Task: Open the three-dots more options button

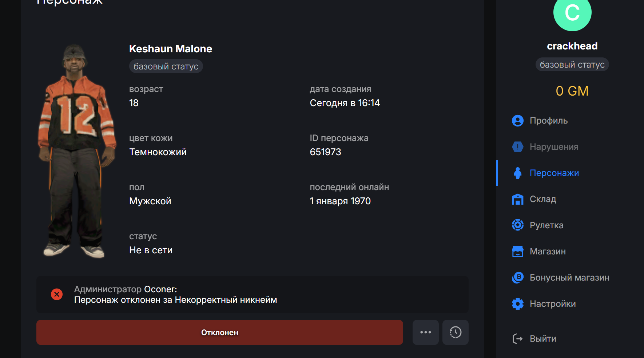Action: [x=425, y=332]
